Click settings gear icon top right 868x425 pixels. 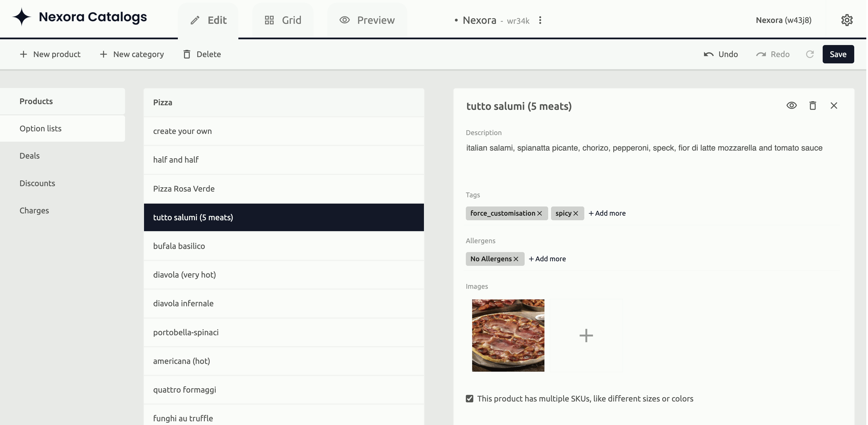tap(847, 20)
